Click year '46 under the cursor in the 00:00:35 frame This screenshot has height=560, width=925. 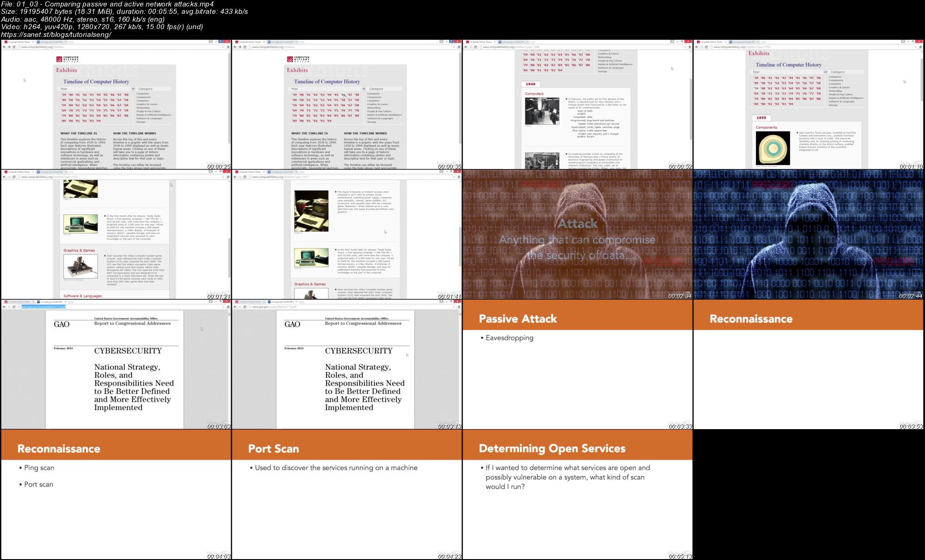(343, 95)
